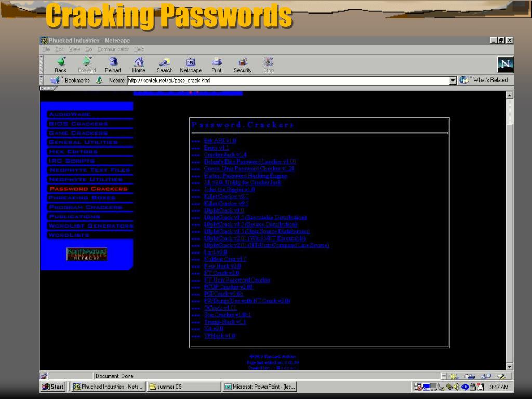This screenshot has height=399, width=532.
Task: Click the volume speaker tray icon
Action: coord(456,387)
